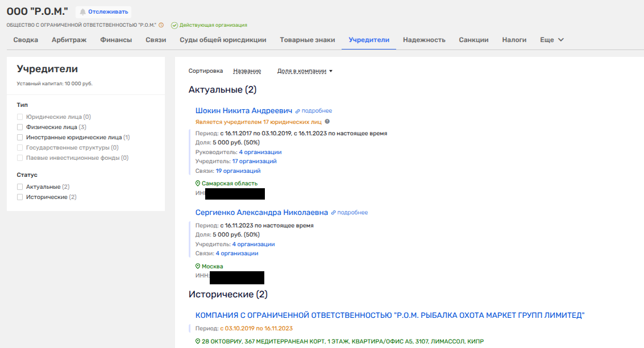Check the Физические лица checkbox
The width and height of the screenshot is (644, 348).
(20, 127)
